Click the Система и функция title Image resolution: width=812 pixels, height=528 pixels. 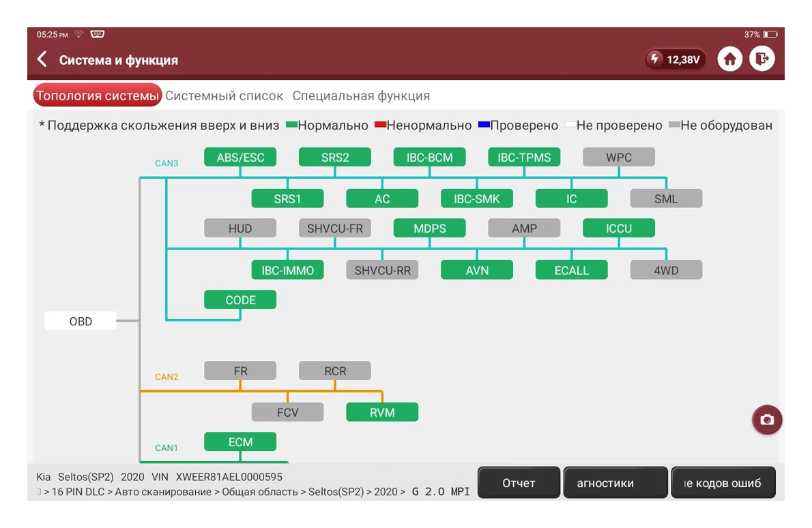pyautogui.click(x=118, y=60)
